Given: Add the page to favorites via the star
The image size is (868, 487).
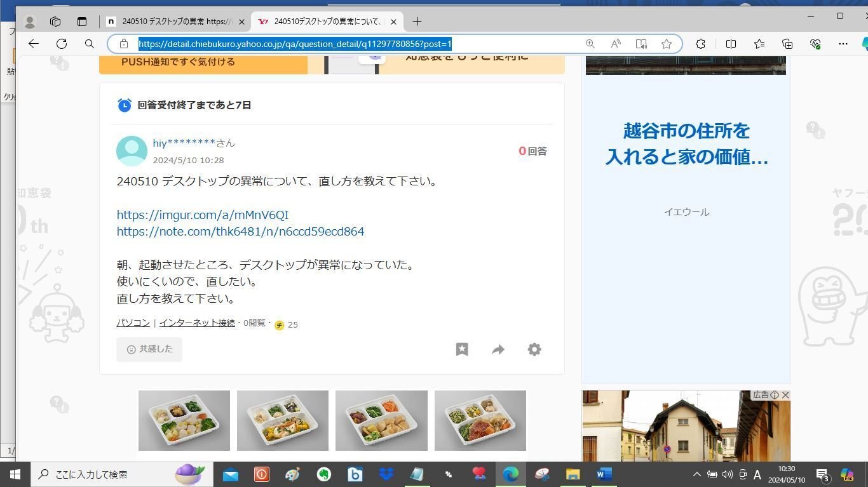Looking at the screenshot, I should (x=666, y=44).
